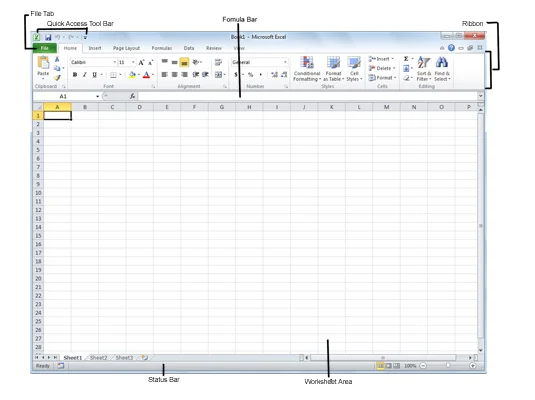Open the Name Box dropdown arrow
The height and width of the screenshot is (400, 535).
click(98, 97)
